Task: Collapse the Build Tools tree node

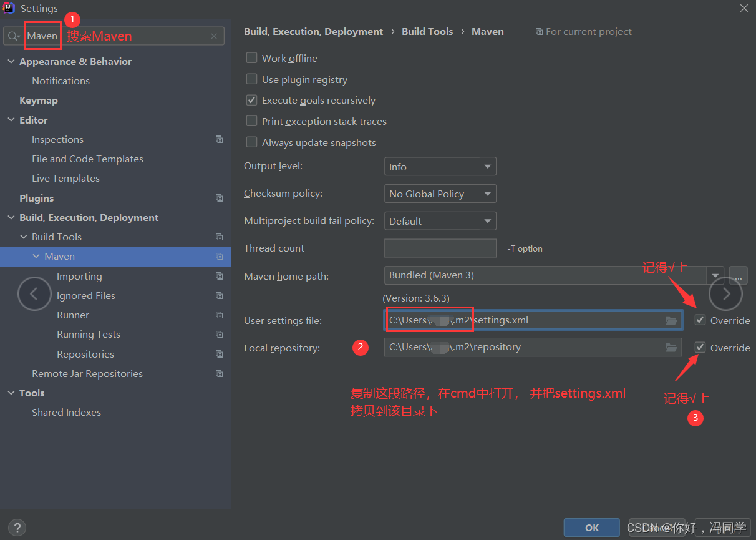Action: tap(24, 237)
